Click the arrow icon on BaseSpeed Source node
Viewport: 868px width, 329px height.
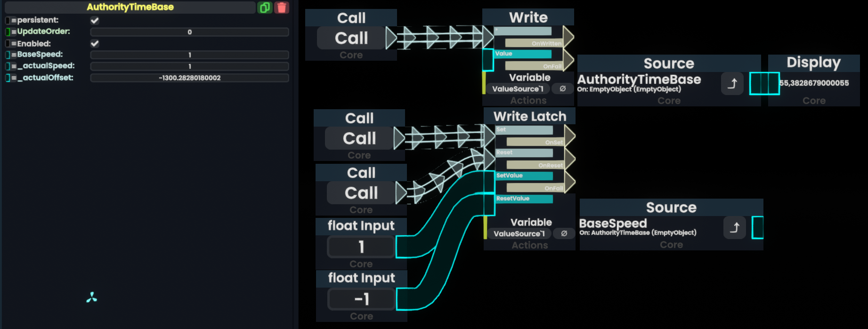tap(734, 228)
